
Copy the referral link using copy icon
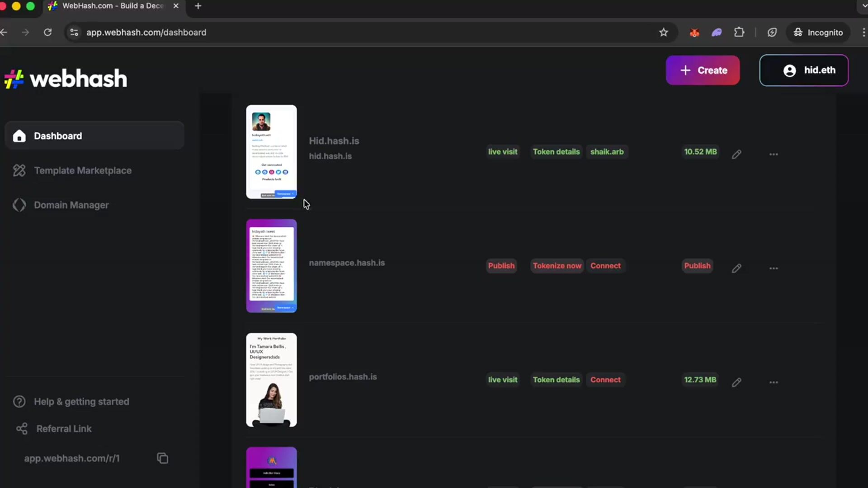(162, 458)
